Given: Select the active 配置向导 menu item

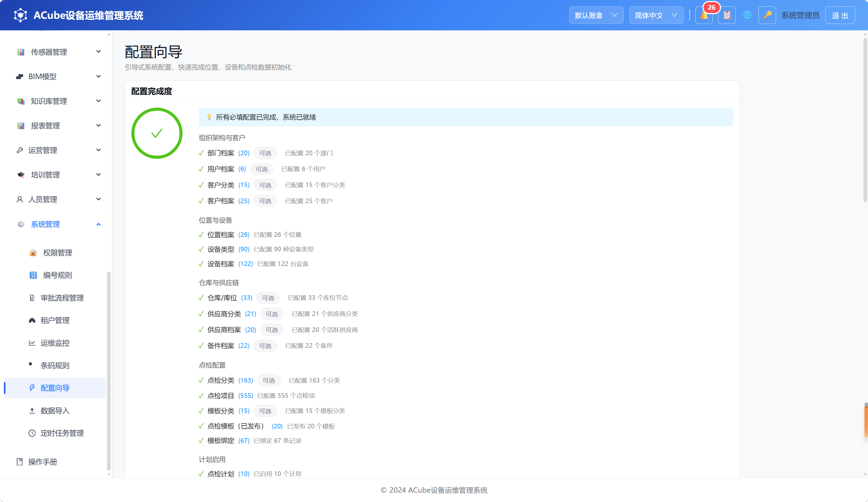Looking at the screenshot, I should pyautogui.click(x=55, y=388).
